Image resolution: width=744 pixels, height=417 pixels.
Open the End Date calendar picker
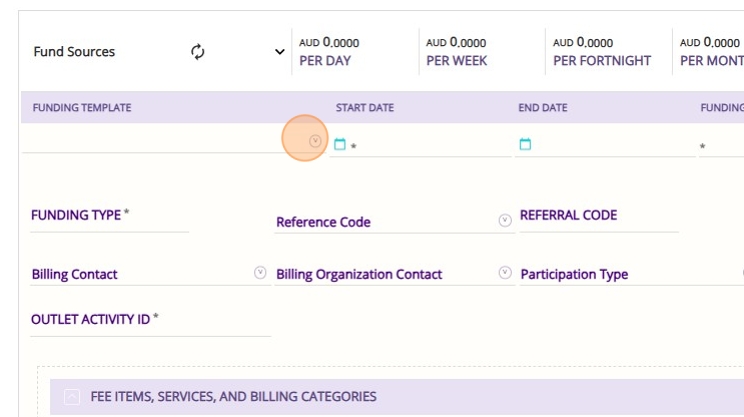tap(525, 144)
